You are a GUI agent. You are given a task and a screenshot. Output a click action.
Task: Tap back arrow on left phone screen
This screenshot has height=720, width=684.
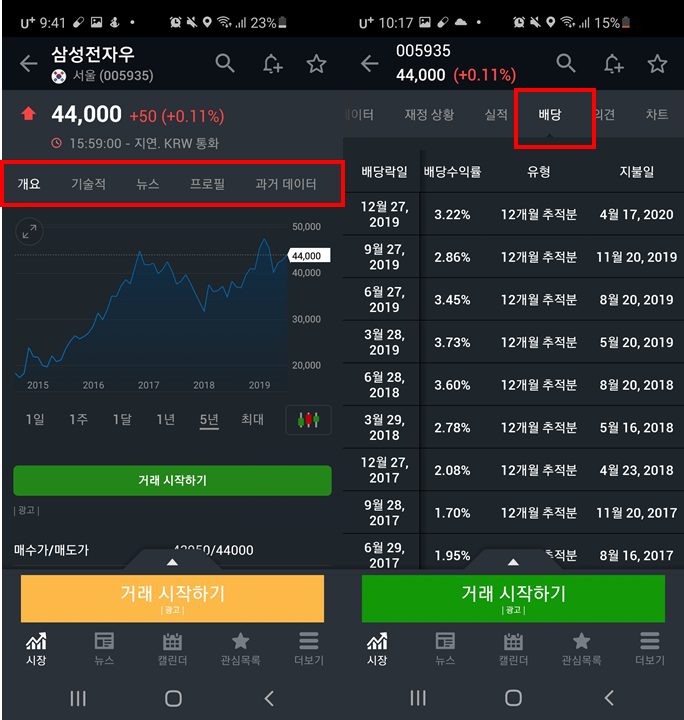pyautogui.click(x=28, y=63)
